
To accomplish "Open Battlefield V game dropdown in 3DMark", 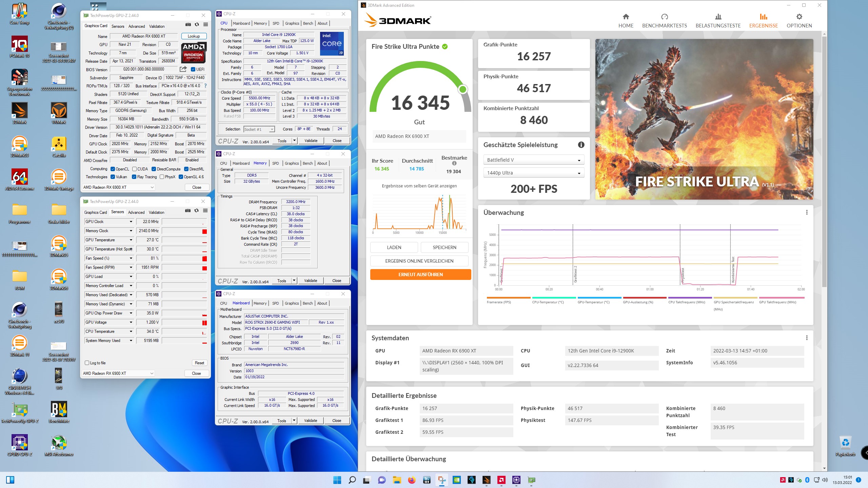I will click(x=534, y=160).
